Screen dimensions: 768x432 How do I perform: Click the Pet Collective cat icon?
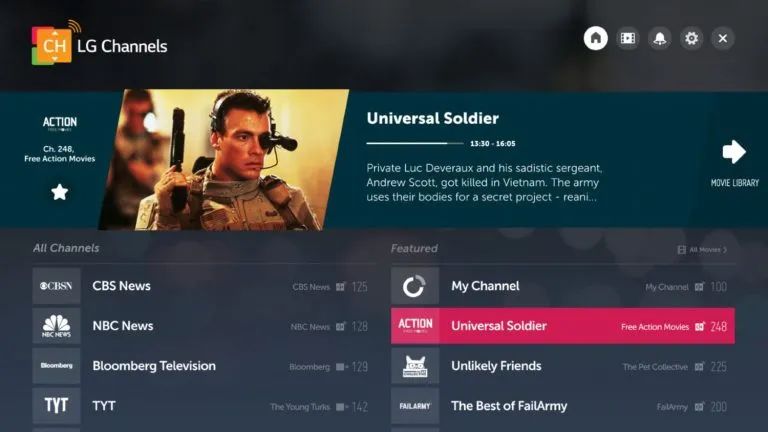click(x=415, y=366)
